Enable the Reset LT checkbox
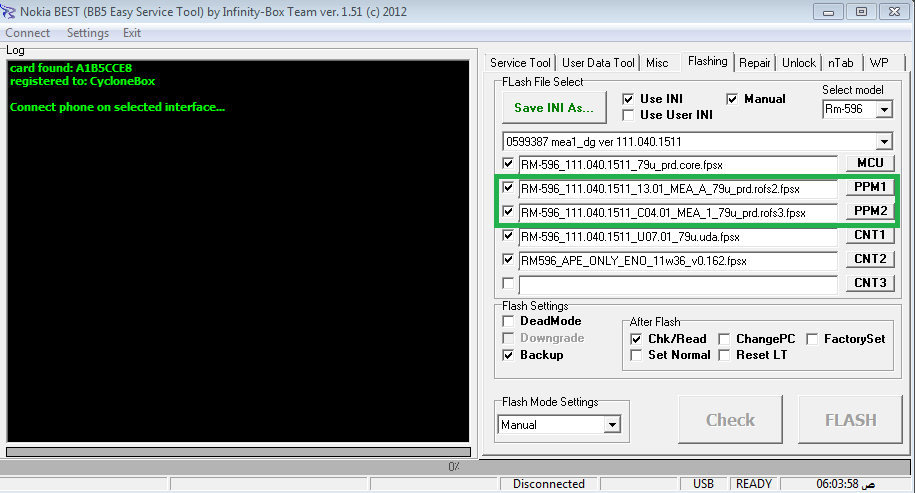This screenshot has width=915, height=493. point(724,355)
